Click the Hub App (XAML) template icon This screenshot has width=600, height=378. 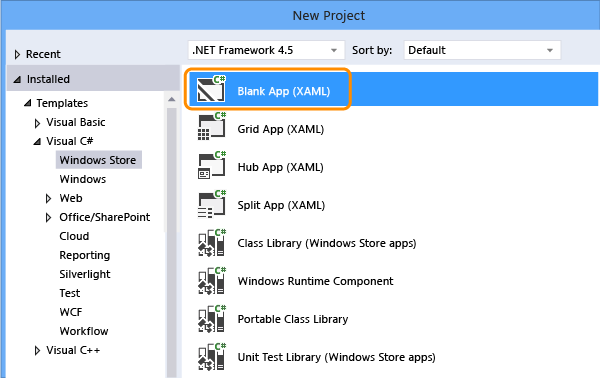(x=212, y=165)
